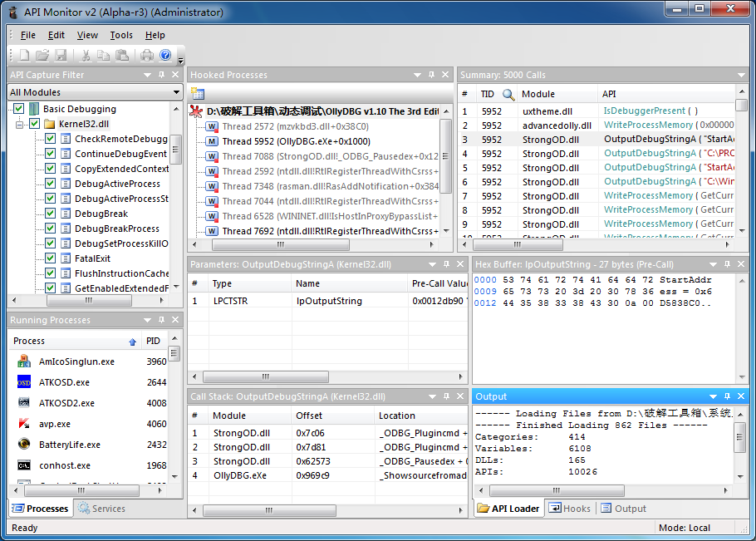Uncheck the Kernel32.dll checkbox
The image size is (756, 541).
click(x=35, y=124)
